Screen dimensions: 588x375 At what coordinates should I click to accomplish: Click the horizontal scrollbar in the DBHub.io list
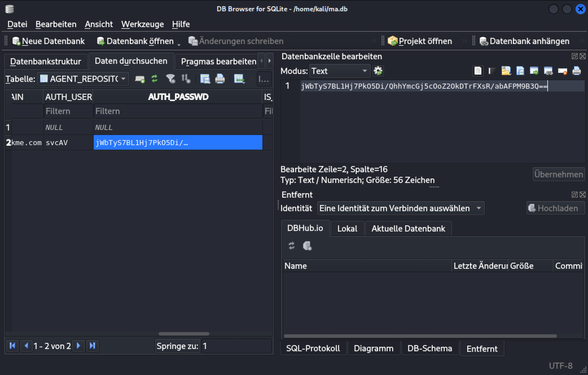420,336
